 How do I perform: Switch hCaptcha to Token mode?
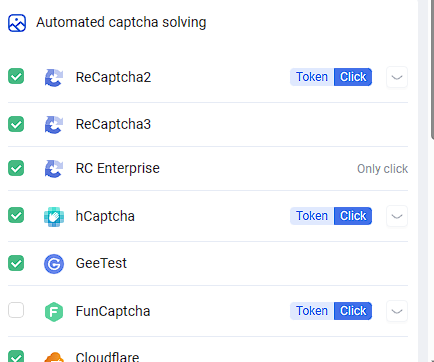tap(312, 216)
